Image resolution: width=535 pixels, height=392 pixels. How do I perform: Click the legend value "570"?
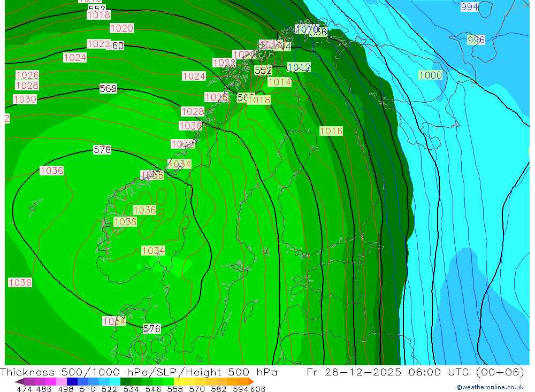(x=196, y=389)
